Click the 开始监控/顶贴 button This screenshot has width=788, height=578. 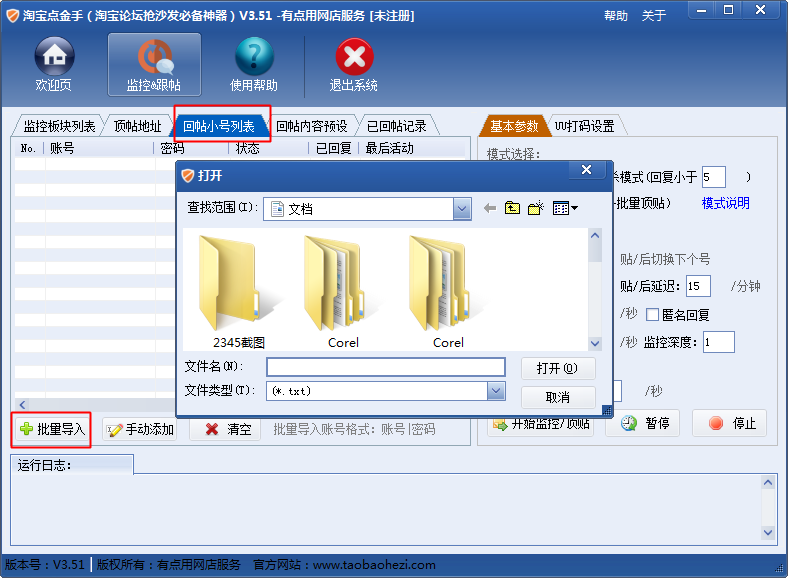pos(541,424)
